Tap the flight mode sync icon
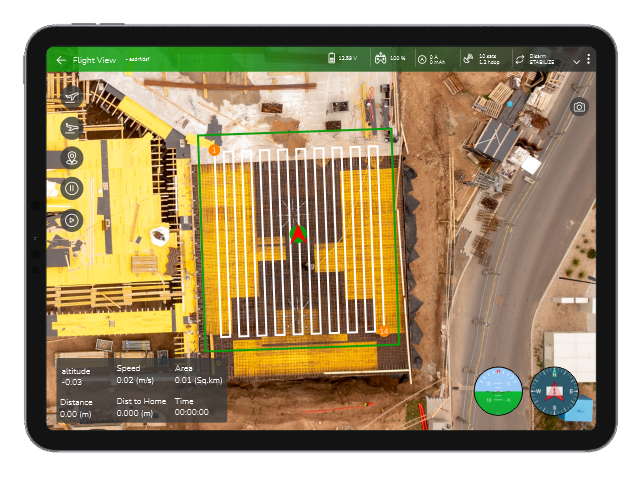Viewport: 642px width, 477px height. tap(520, 59)
